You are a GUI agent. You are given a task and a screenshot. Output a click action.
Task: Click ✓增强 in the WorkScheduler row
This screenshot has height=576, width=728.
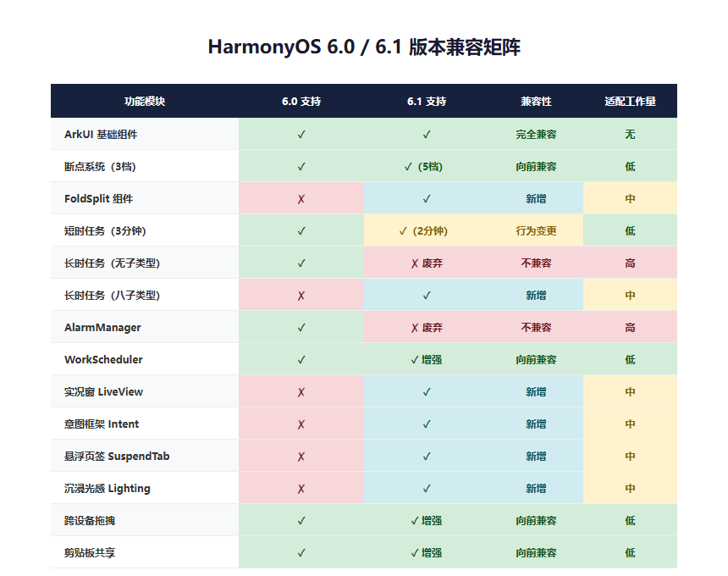(x=427, y=359)
